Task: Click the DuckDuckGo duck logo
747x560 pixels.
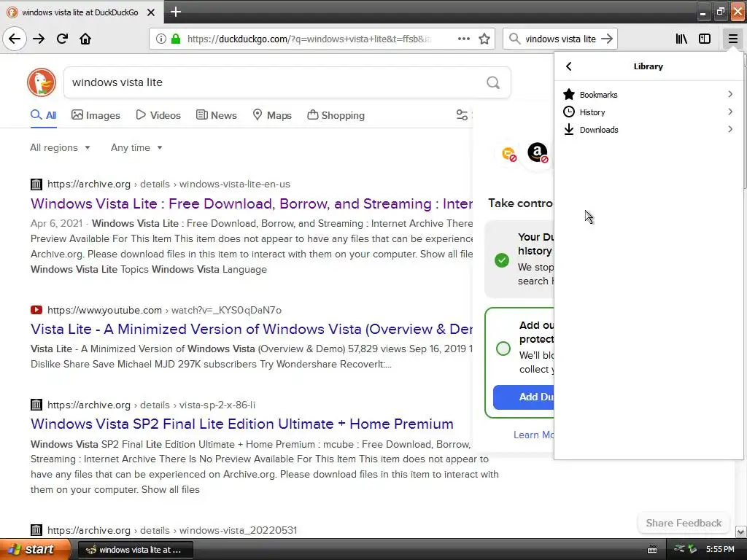Action: pyautogui.click(x=42, y=82)
